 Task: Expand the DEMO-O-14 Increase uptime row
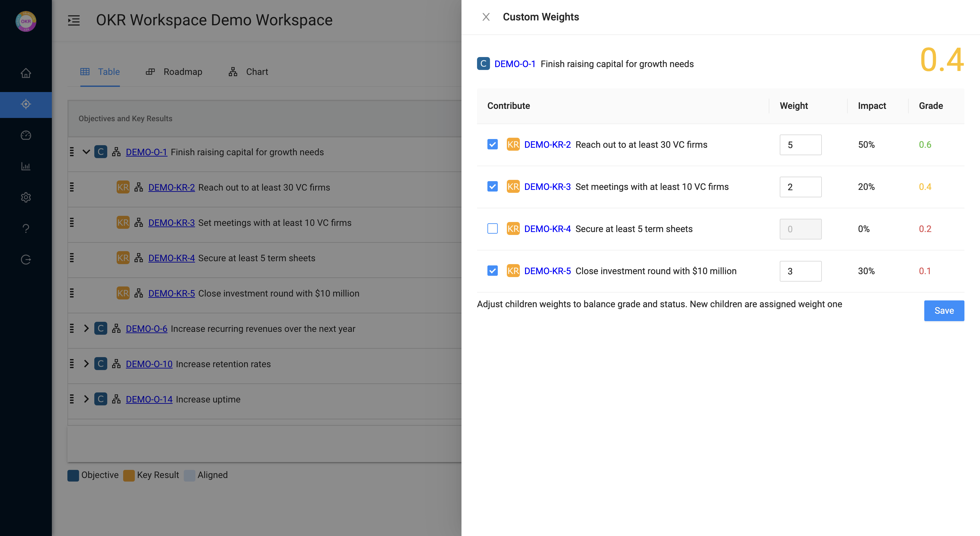[86, 399]
